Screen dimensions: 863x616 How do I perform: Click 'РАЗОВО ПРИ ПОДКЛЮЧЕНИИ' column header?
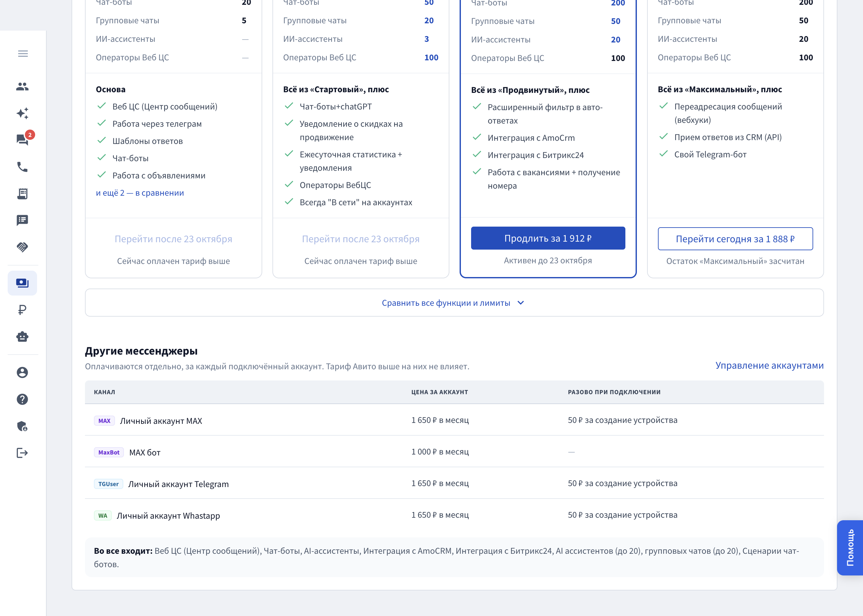click(x=614, y=392)
